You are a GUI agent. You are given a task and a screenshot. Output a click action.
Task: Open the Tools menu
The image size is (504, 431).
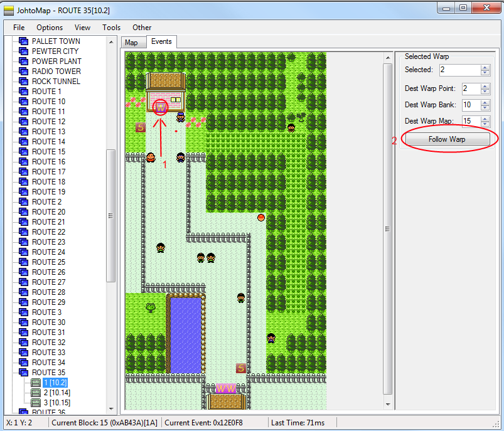click(111, 27)
